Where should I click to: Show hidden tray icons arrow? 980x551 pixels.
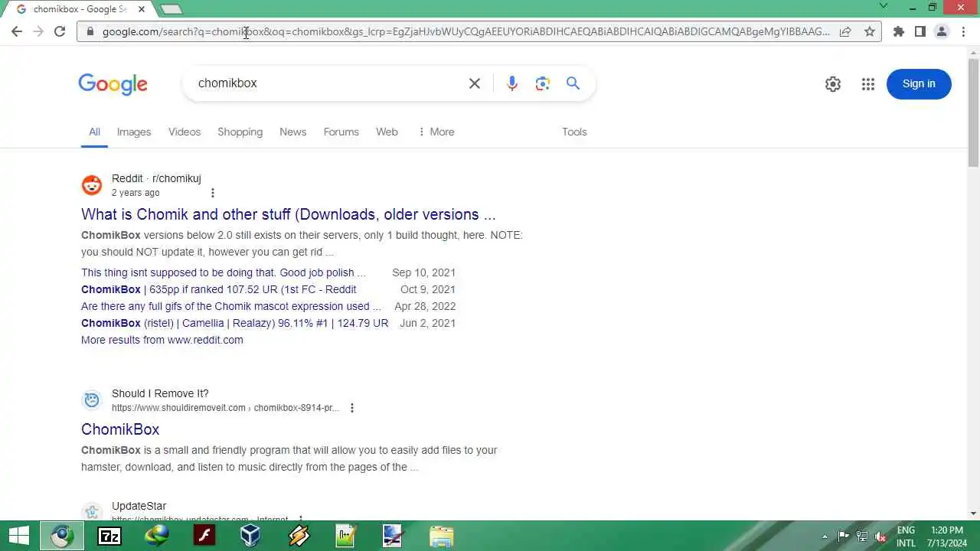coord(825,536)
